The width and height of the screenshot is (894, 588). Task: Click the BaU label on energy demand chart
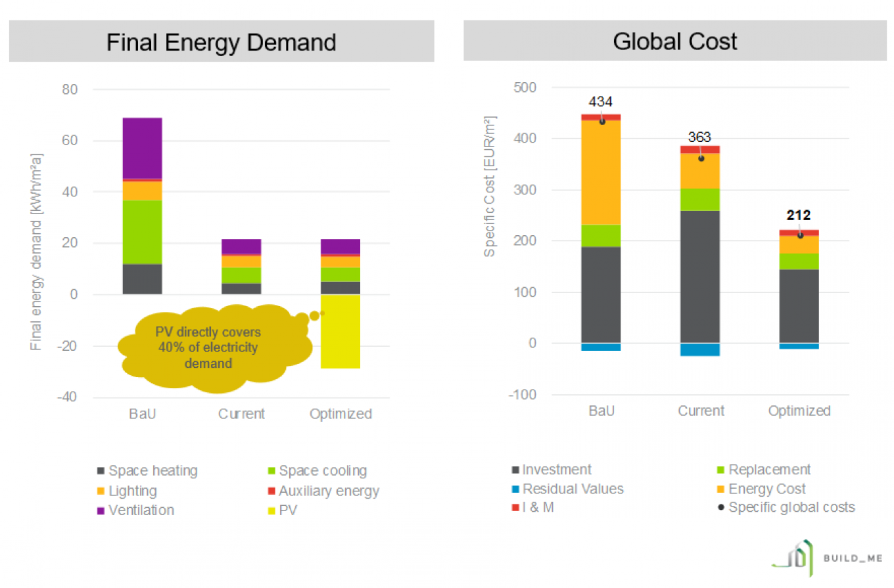click(142, 414)
